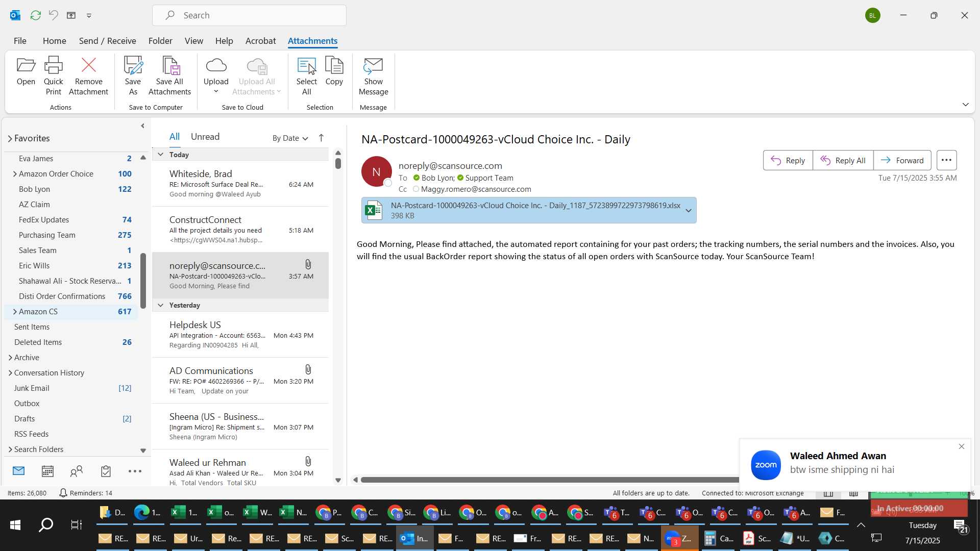This screenshot has height=551, width=980.
Task: Save All Attachments to computer
Action: pos(169,76)
